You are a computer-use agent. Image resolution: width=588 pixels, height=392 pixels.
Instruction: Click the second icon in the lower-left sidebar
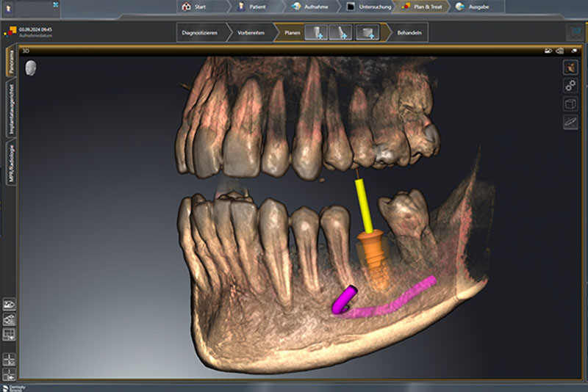pos(10,319)
